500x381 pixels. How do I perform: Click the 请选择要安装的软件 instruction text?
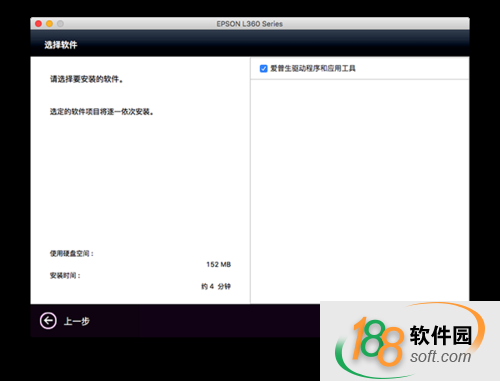[87, 79]
